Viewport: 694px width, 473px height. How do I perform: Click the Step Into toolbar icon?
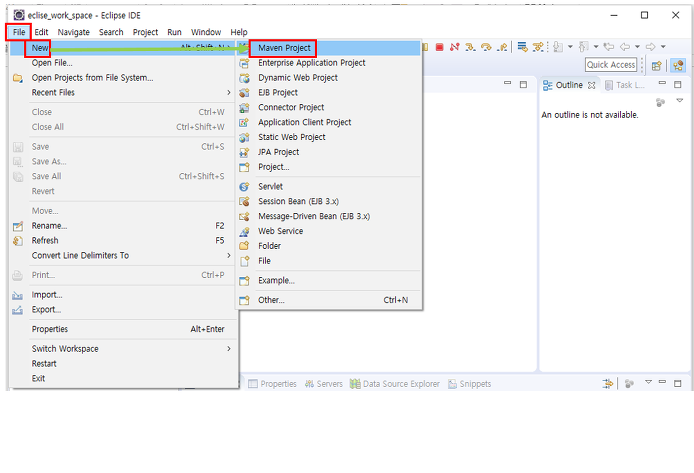(470, 47)
